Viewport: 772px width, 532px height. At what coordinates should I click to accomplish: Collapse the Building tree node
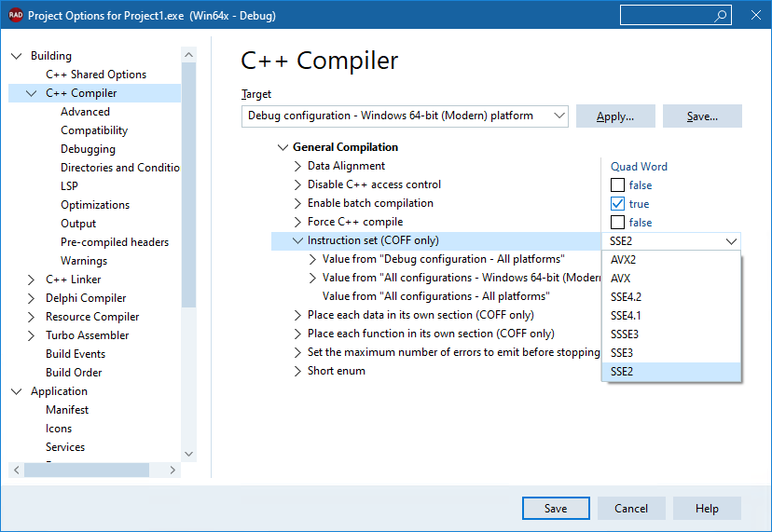[16, 56]
